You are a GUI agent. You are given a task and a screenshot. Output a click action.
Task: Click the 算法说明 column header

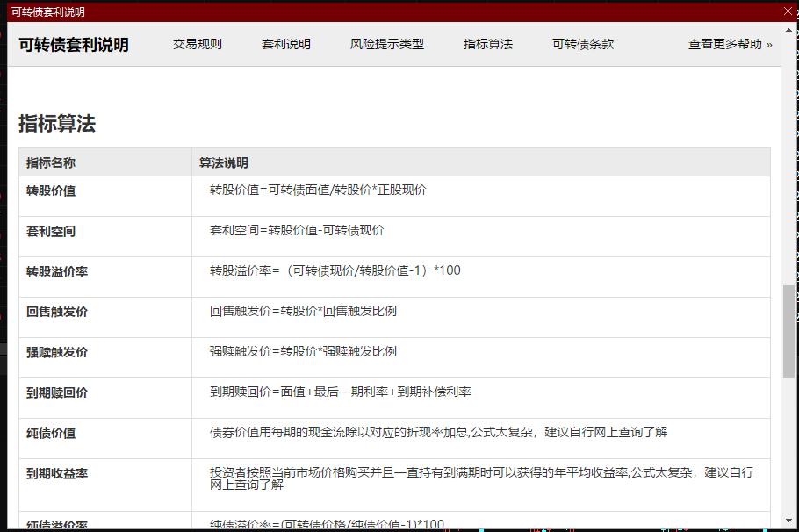(x=224, y=162)
